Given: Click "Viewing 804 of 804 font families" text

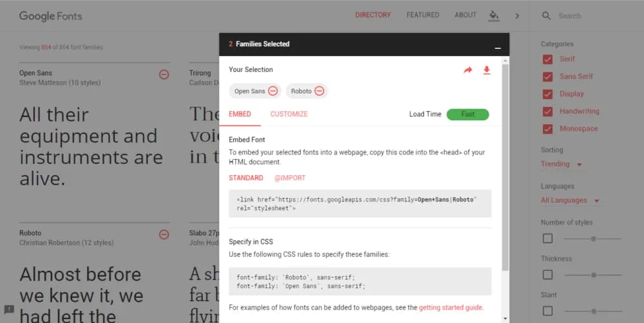Looking at the screenshot, I should click(61, 47).
